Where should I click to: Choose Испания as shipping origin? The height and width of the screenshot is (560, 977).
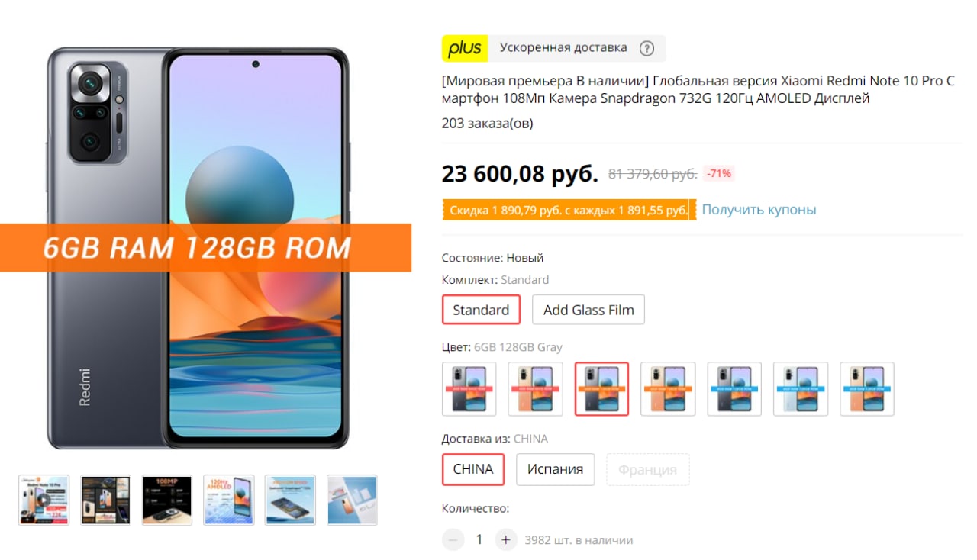click(x=555, y=469)
